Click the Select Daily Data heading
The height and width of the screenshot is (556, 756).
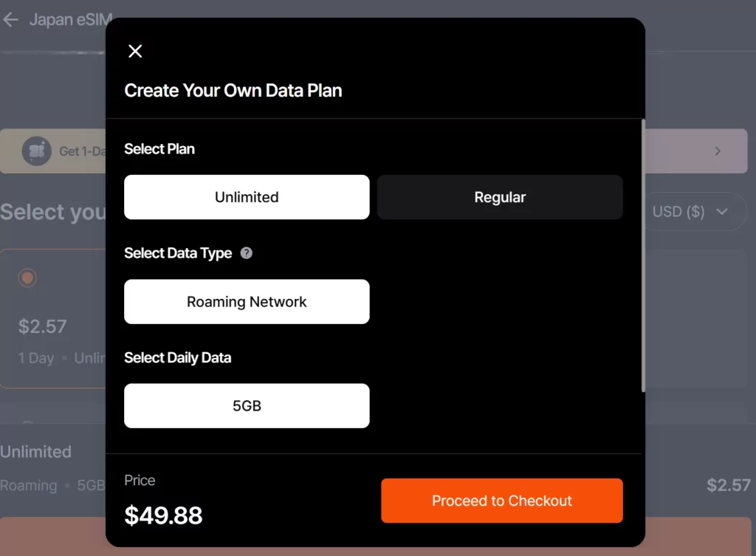(x=178, y=358)
